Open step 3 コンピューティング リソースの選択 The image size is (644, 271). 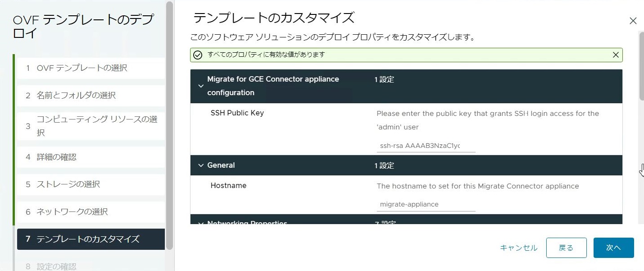tap(90, 126)
